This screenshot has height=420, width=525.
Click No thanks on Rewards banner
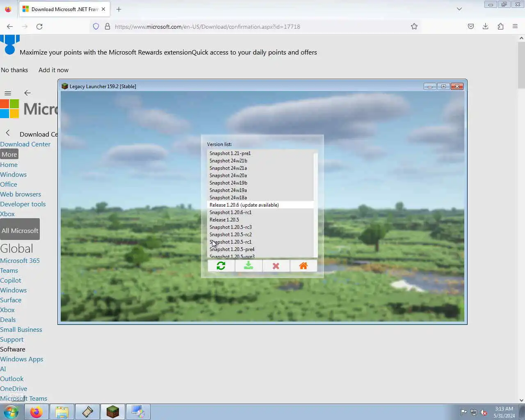[x=14, y=70]
